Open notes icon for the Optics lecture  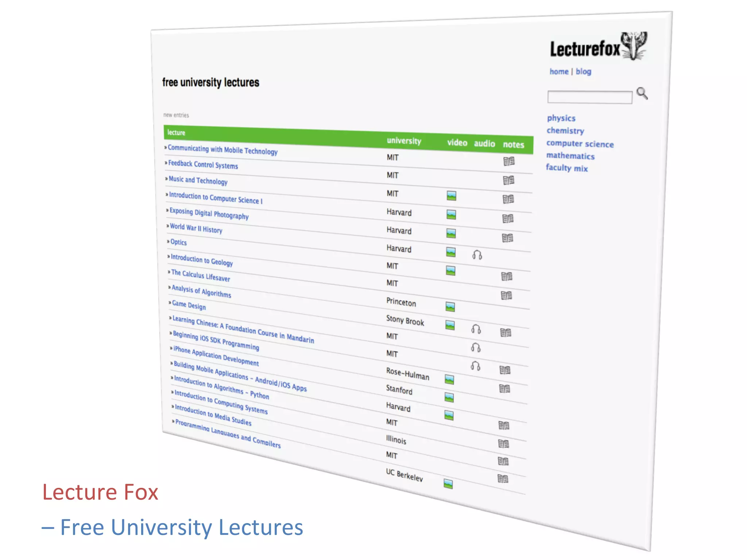coord(507,276)
